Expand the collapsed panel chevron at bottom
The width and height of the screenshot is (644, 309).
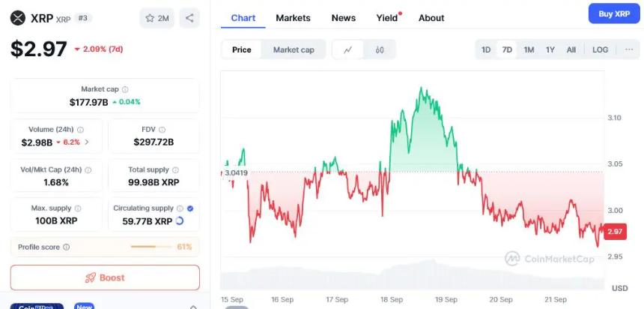tap(193, 305)
